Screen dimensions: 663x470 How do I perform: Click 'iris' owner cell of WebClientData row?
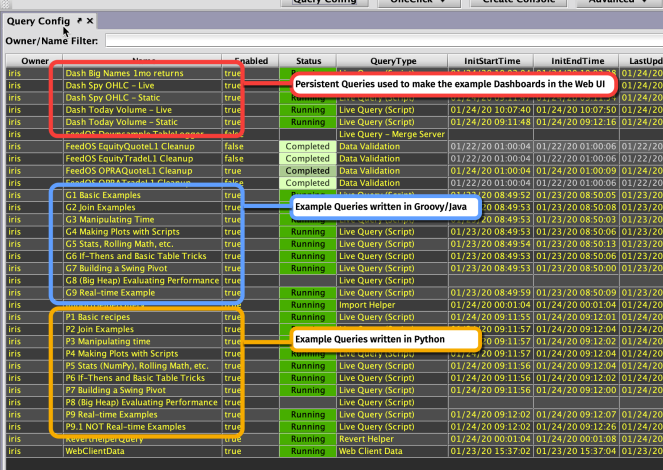[34, 452]
